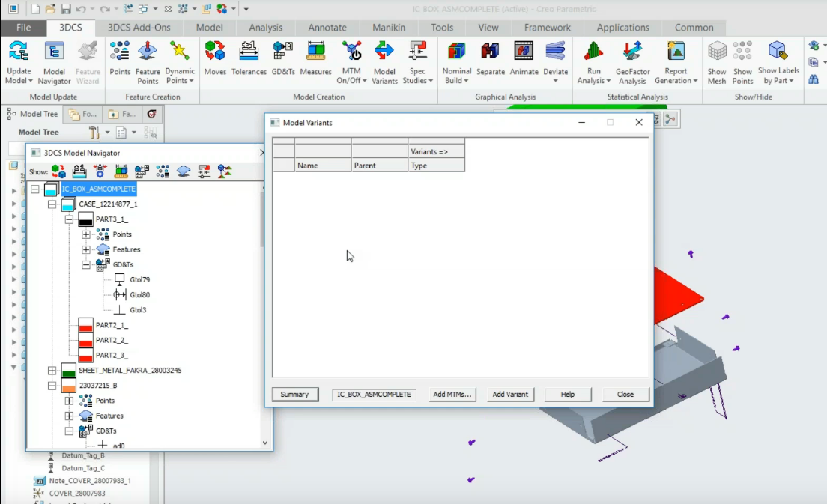Click the Dynamic Points star icon
The width and height of the screenshot is (827, 504).
(180, 52)
